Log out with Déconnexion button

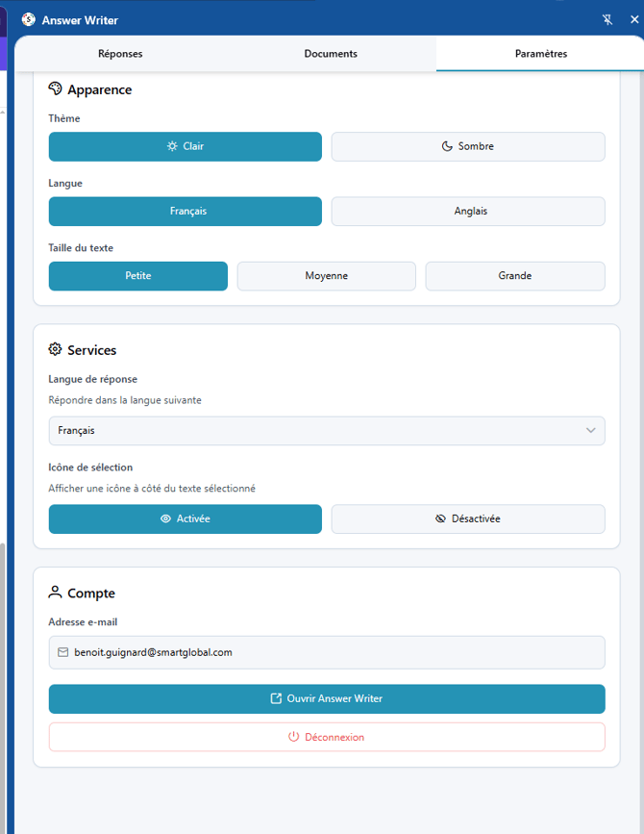(x=327, y=737)
